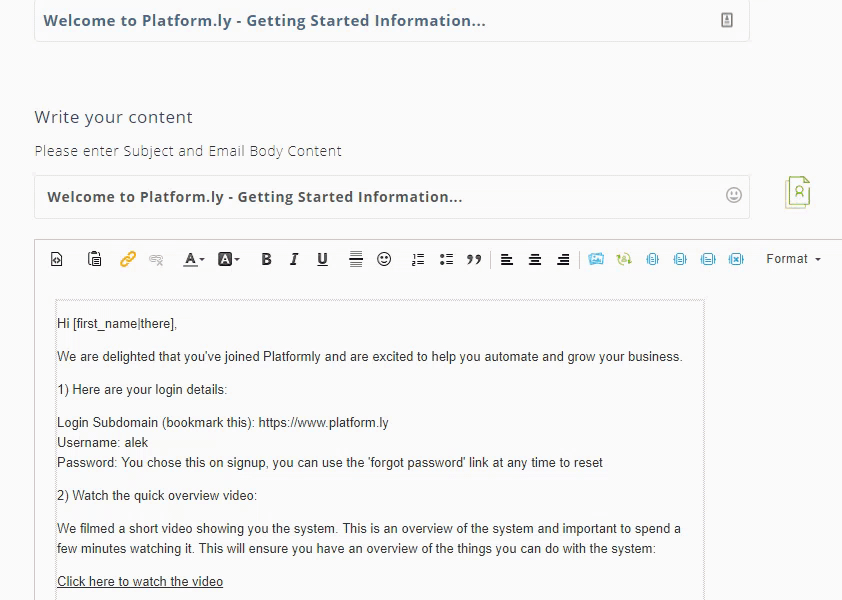Click the 'Write your content' heading
Viewport: 842px width, 600px height.
(113, 117)
